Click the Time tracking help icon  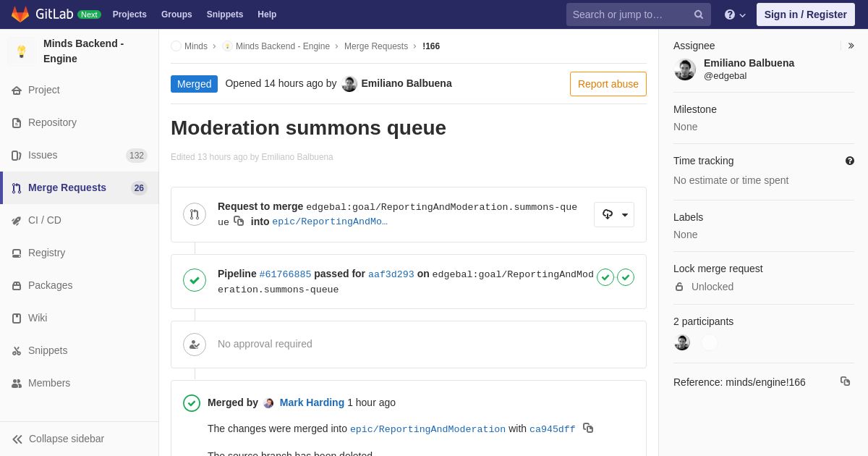coord(850,161)
